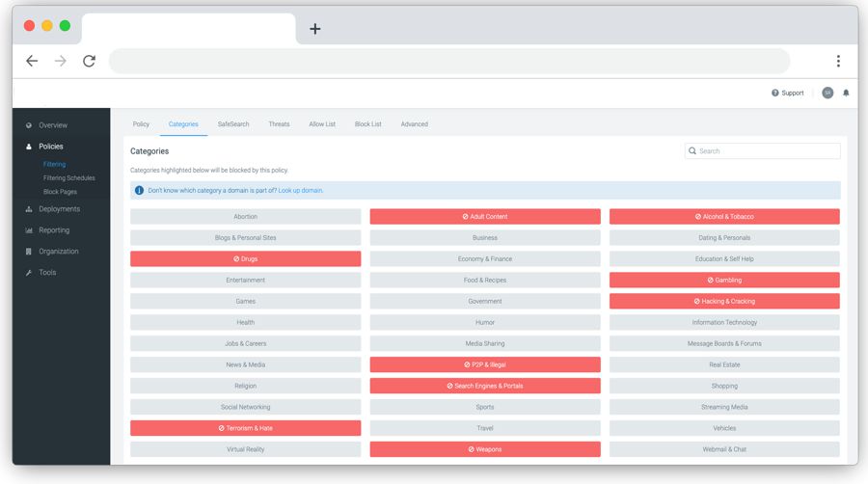Toggle the Dating & Personals category

pos(724,238)
